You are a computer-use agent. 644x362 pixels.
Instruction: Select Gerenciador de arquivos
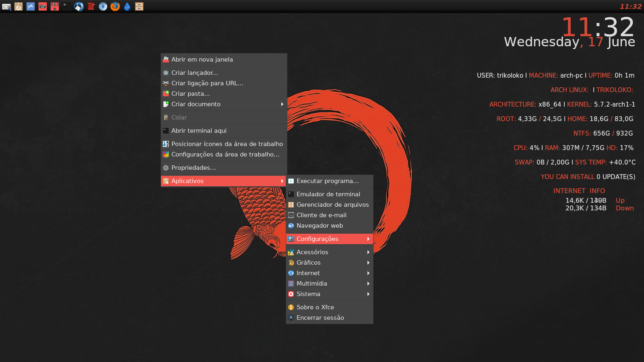tap(332, 205)
